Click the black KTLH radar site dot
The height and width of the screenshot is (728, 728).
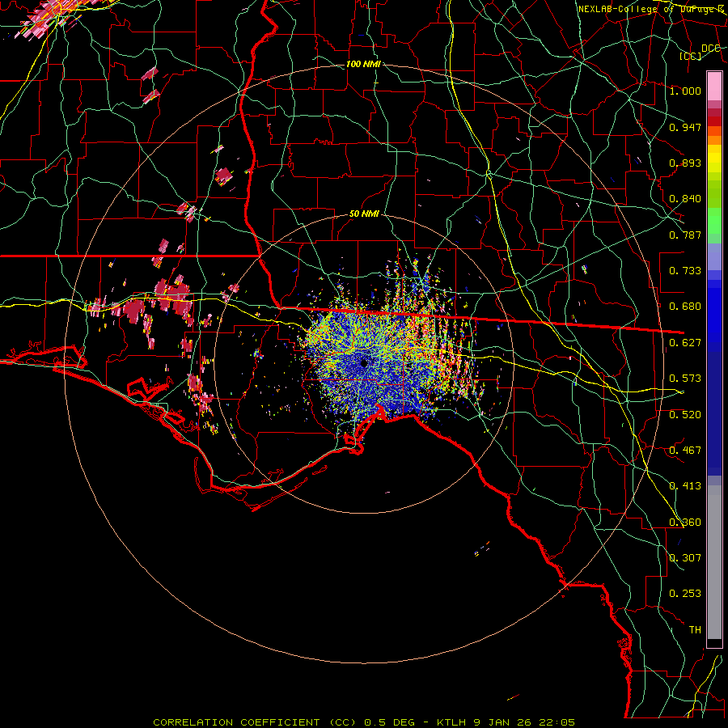pyautogui.click(x=365, y=363)
